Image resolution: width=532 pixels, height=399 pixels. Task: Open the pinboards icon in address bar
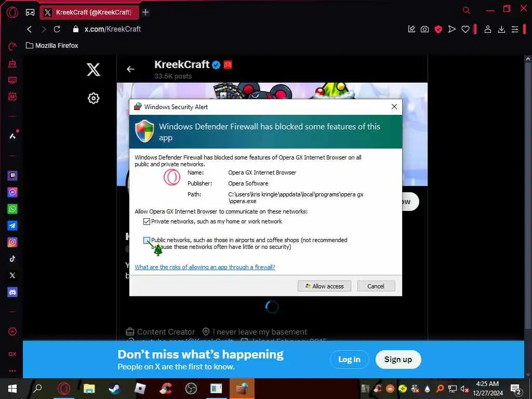pyautogui.click(x=411, y=29)
